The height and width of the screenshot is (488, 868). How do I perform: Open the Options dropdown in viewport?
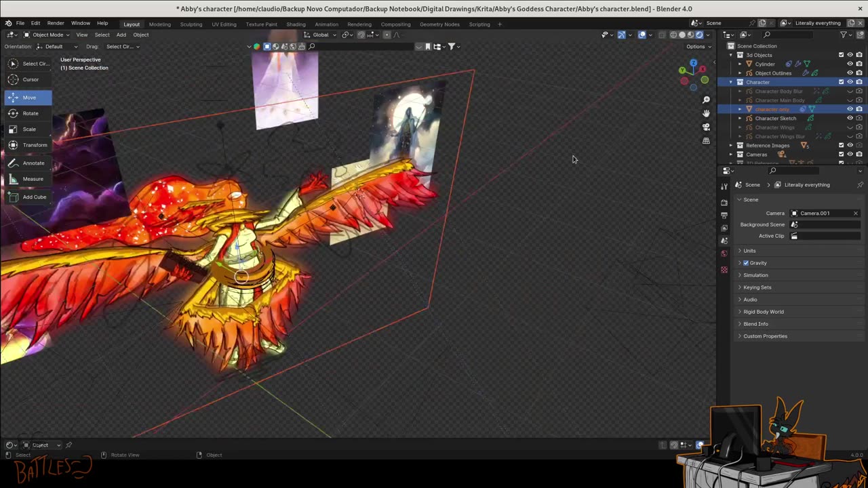698,47
